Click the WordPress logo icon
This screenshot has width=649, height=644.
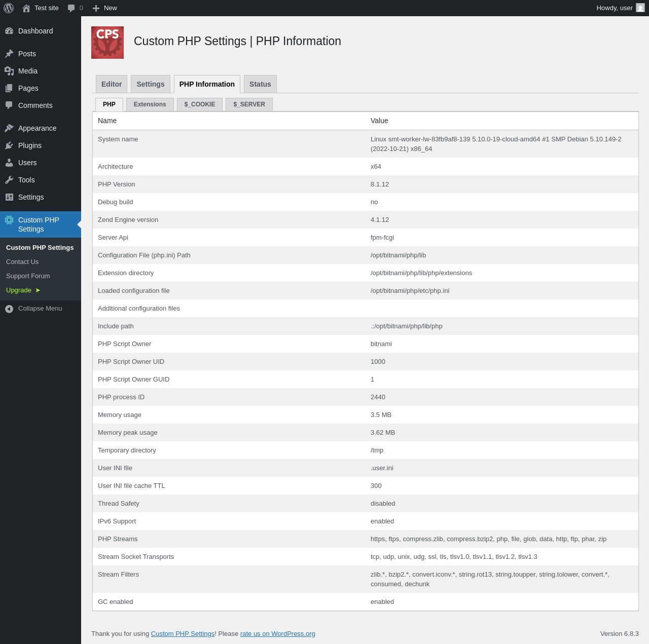[x=9, y=8]
